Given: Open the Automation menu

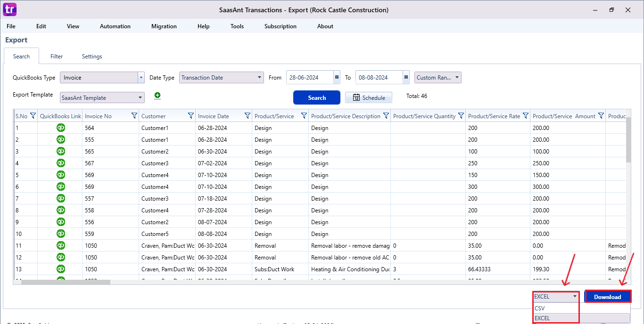Looking at the screenshot, I should point(115,26).
